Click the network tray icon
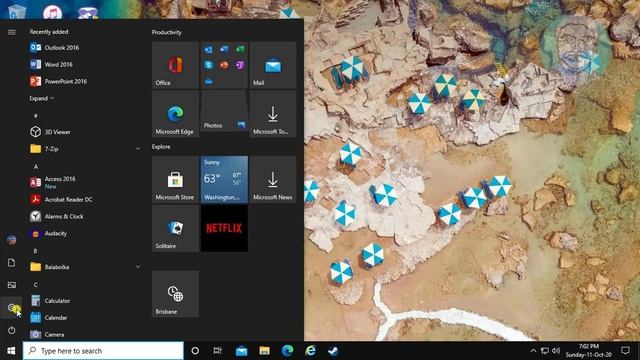Image resolution: width=640 pixels, height=360 pixels. [x=544, y=351]
